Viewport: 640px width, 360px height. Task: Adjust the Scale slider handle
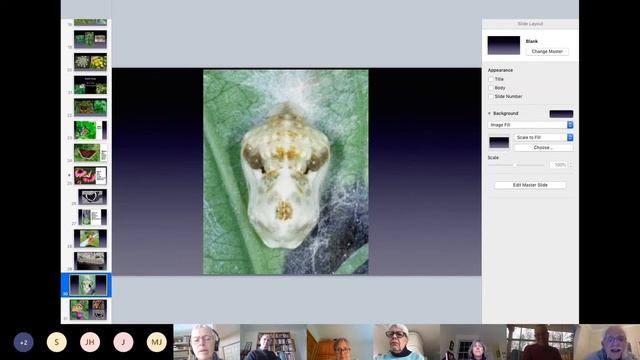(x=515, y=165)
